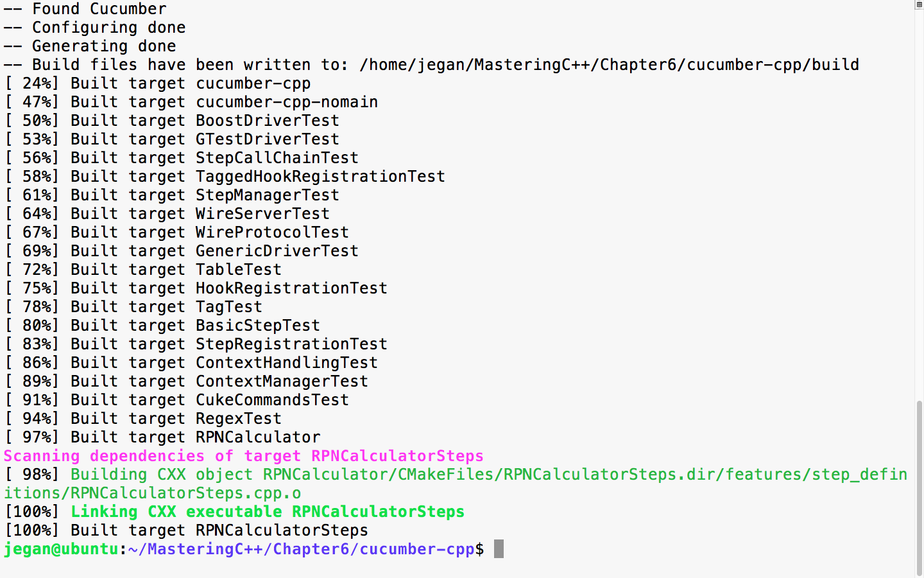Click the BoostDriverTest target name

[267, 121]
